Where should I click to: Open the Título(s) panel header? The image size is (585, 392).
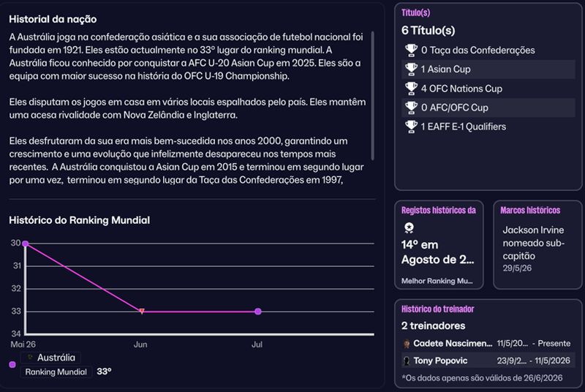[x=415, y=12]
